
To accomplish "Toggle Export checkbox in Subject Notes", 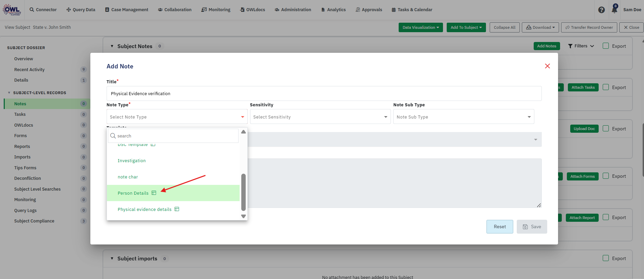I will pyautogui.click(x=606, y=46).
